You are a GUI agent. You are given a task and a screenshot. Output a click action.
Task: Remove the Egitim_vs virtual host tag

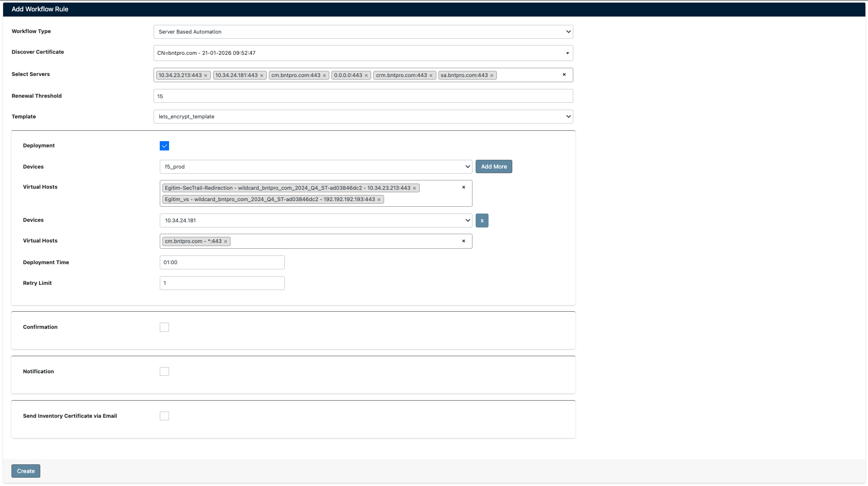[x=380, y=199]
